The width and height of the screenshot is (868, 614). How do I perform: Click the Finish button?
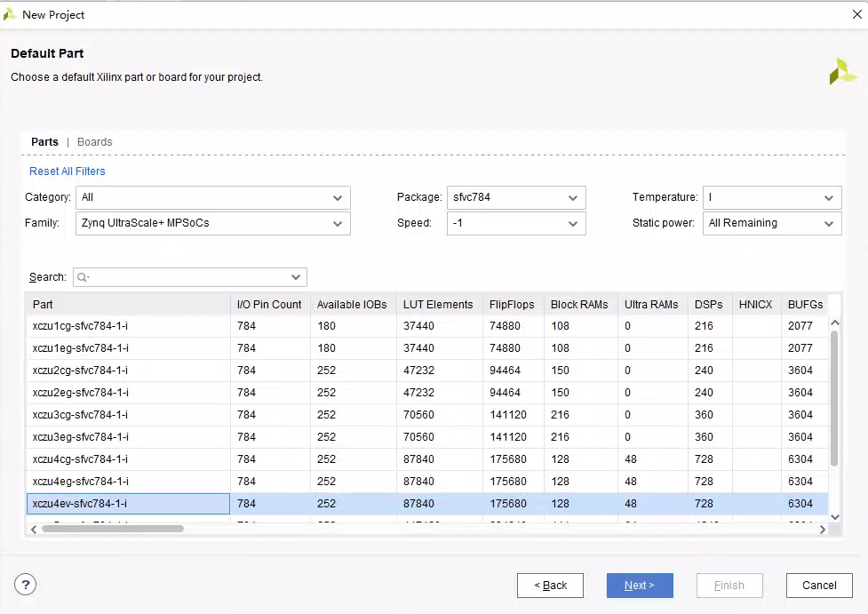click(729, 586)
